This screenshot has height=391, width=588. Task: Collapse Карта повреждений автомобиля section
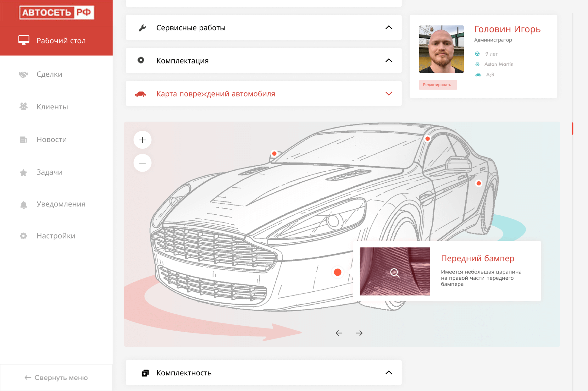389,94
